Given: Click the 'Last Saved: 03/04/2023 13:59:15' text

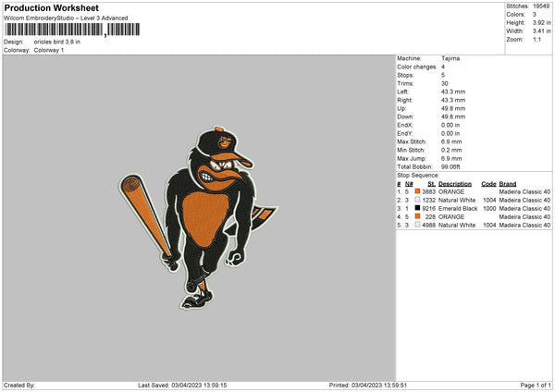Looking at the screenshot, I should click(182, 386).
